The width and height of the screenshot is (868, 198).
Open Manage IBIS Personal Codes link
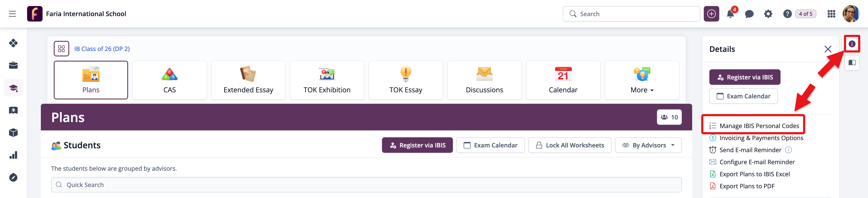(x=759, y=126)
